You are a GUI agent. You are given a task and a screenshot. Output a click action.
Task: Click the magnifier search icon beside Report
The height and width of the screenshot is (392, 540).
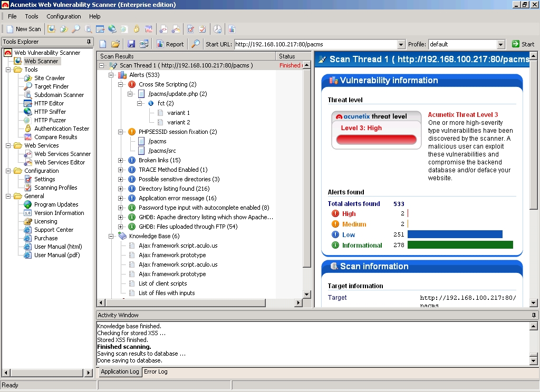coord(196,44)
